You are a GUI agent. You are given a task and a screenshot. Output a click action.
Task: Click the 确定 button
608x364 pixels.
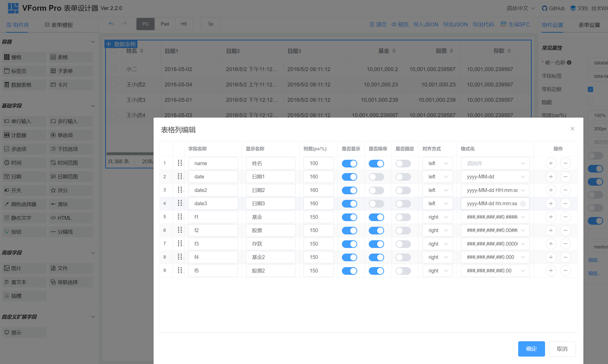531,349
